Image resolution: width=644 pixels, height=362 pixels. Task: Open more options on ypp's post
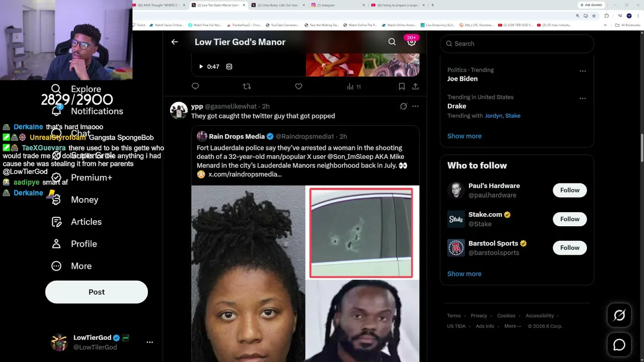tap(415, 106)
